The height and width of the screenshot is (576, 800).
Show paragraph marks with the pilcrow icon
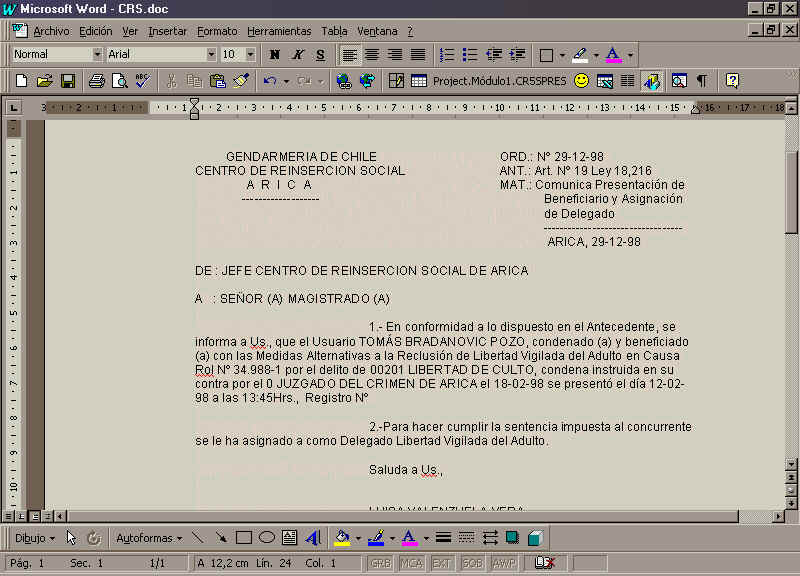[702, 81]
